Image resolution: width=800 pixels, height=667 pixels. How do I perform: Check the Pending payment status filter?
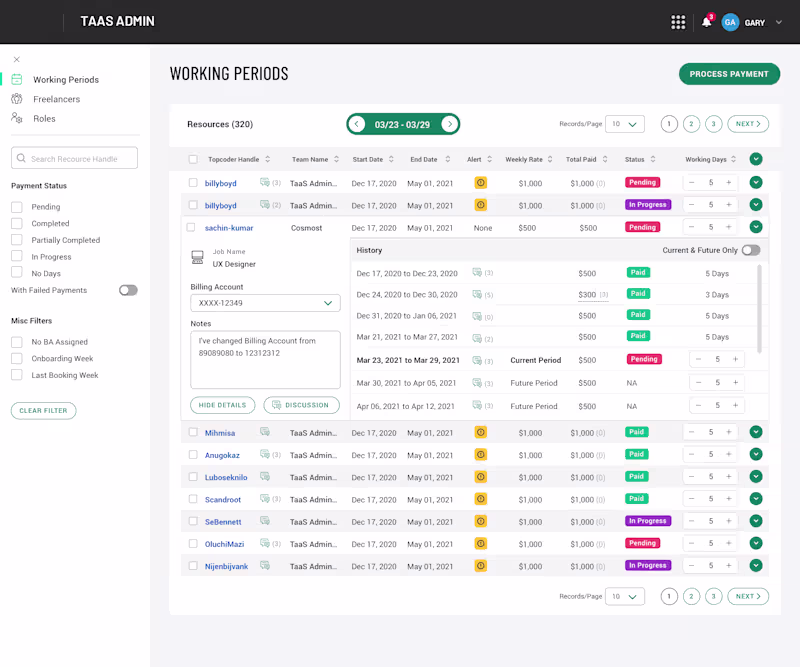click(x=17, y=205)
